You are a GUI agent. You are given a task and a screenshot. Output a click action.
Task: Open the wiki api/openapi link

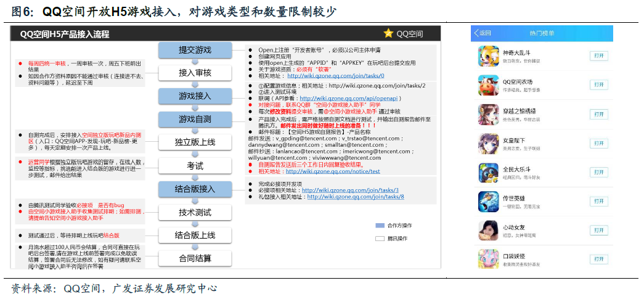[350, 99]
